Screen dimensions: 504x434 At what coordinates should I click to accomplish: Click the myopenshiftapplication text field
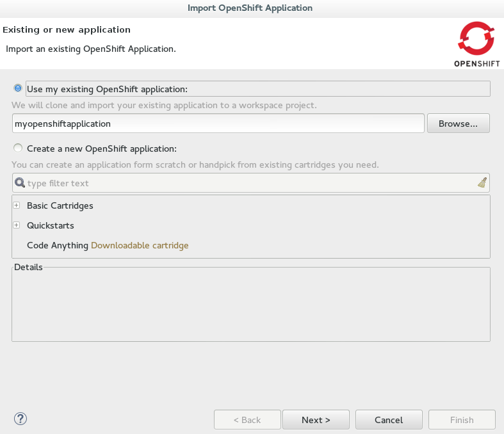click(x=218, y=124)
